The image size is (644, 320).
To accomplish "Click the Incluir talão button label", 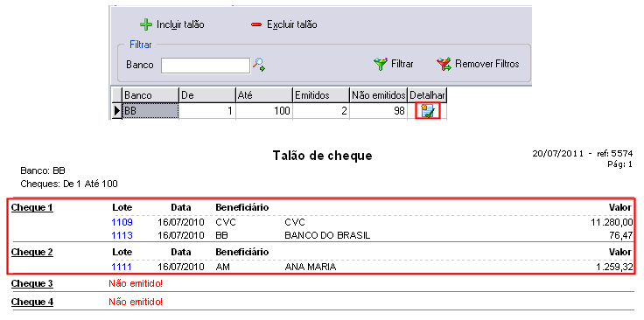I will pos(180,24).
